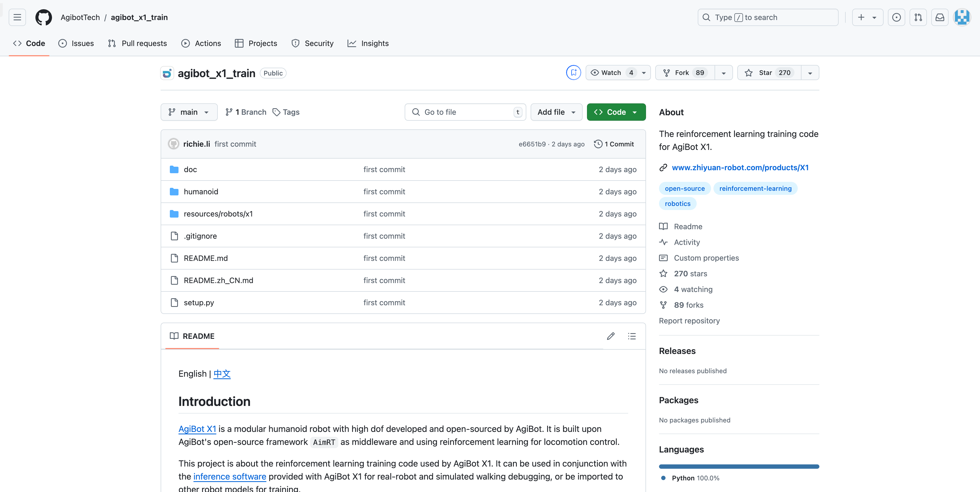Expand the Star lists dropdown arrow
The width and height of the screenshot is (980, 492).
pyautogui.click(x=810, y=73)
